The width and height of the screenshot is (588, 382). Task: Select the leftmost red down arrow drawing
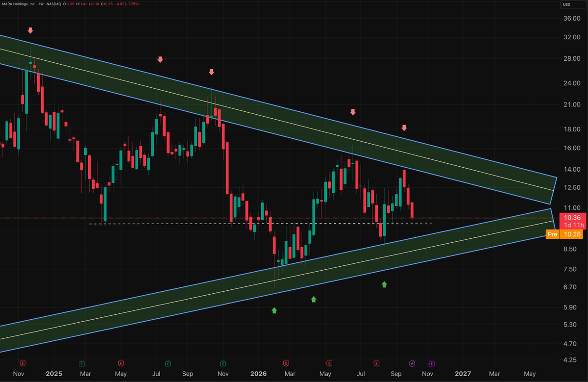pos(30,30)
